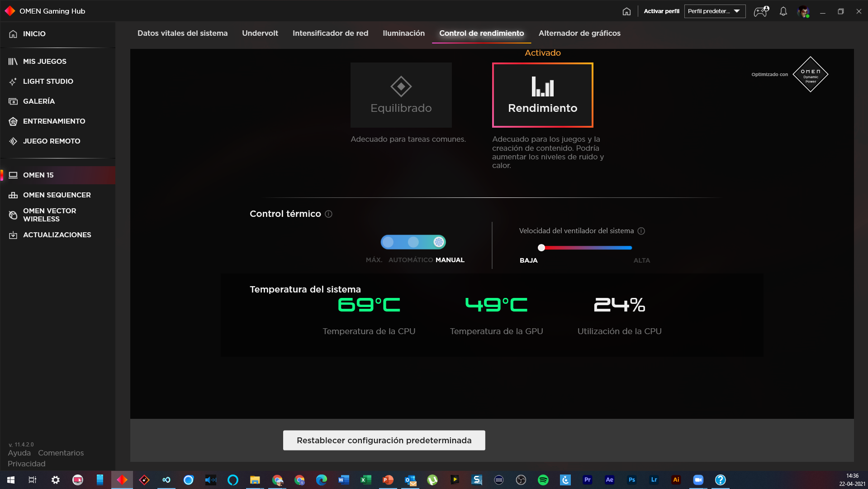Image resolution: width=868 pixels, height=489 pixels.
Task: Open Lightroom from the taskbar
Action: click(x=654, y=480)
